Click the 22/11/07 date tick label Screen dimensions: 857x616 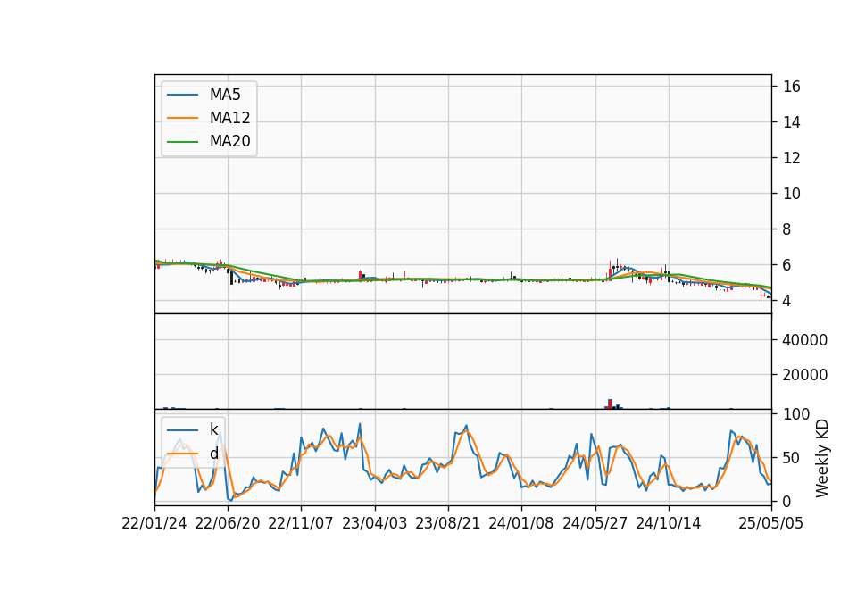301,523
